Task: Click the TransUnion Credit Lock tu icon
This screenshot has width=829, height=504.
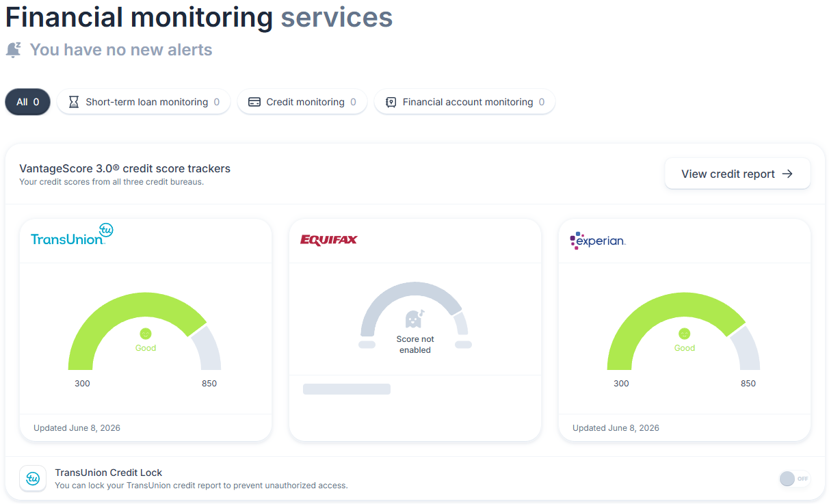Action: (33, 479)
